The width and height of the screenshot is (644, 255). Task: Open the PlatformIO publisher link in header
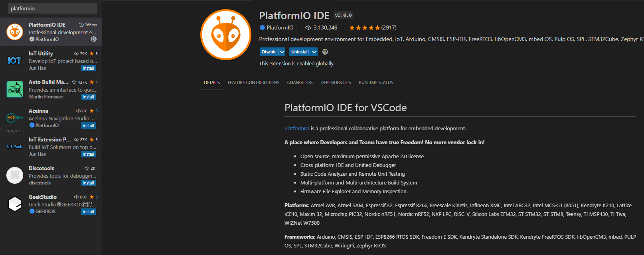tap(280, 27)
